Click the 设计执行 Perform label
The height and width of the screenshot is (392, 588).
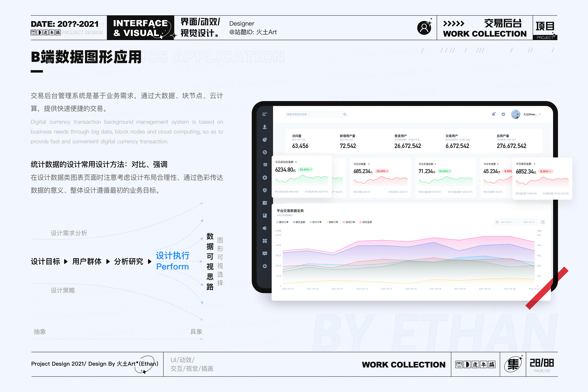(172, 261)
